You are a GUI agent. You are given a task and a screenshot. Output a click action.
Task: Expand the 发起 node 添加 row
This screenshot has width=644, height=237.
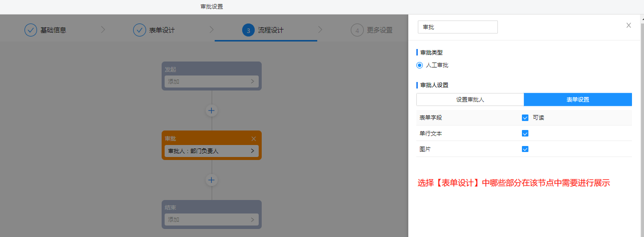pos(211,81)
